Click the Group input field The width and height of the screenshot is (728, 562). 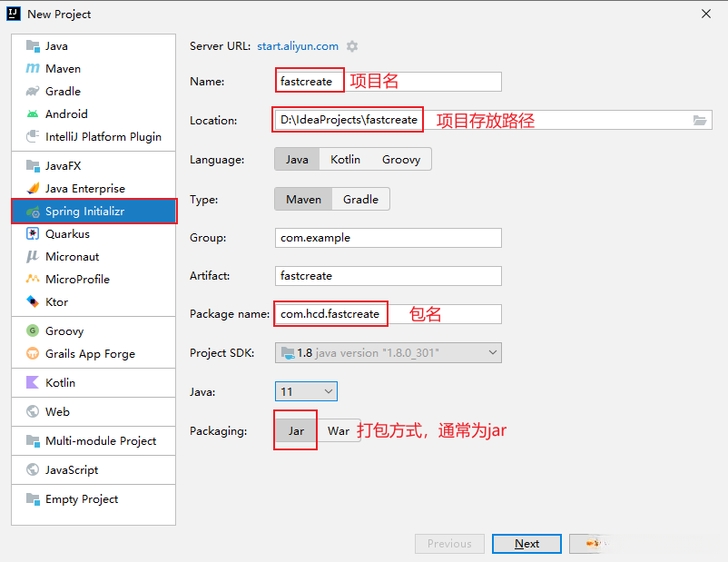coord(389,238)
